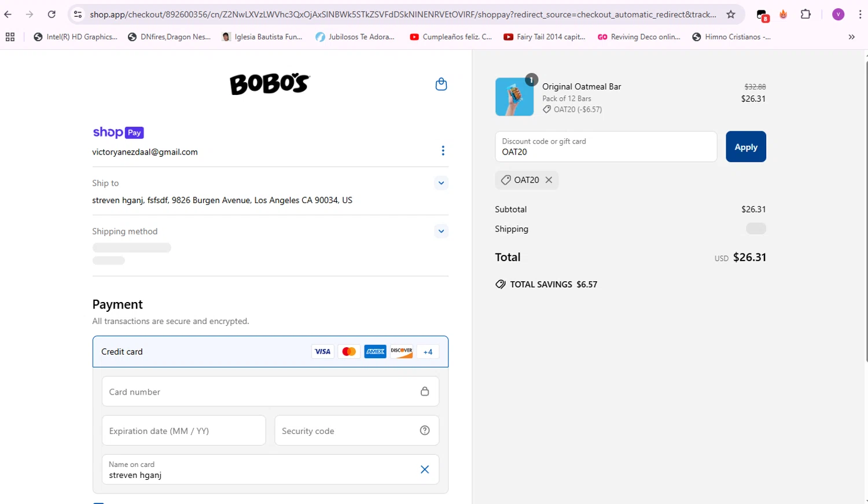Open the purple profile avatar
This screenshot has height=504, width=868.
[838, 14]
